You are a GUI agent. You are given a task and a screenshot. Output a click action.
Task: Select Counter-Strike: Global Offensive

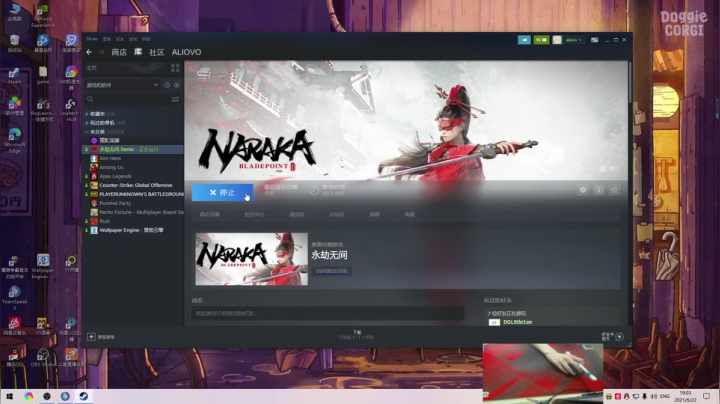[x=133, y=185]
